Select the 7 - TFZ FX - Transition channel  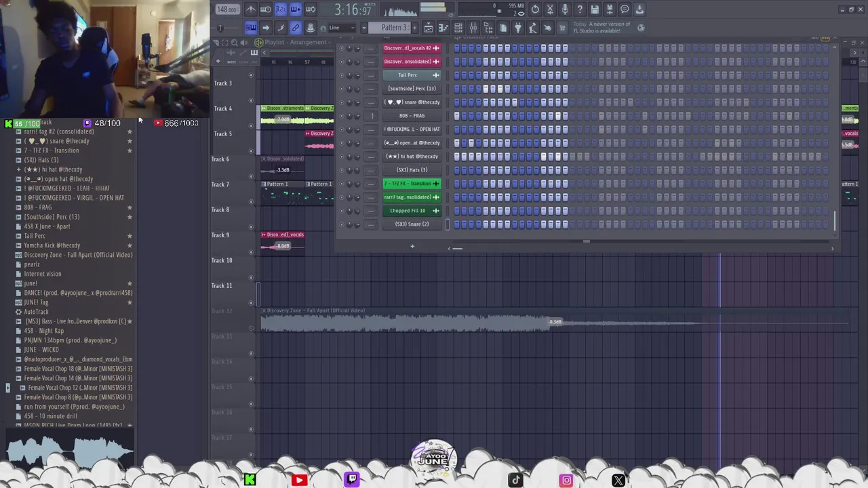tap(412, 184)
